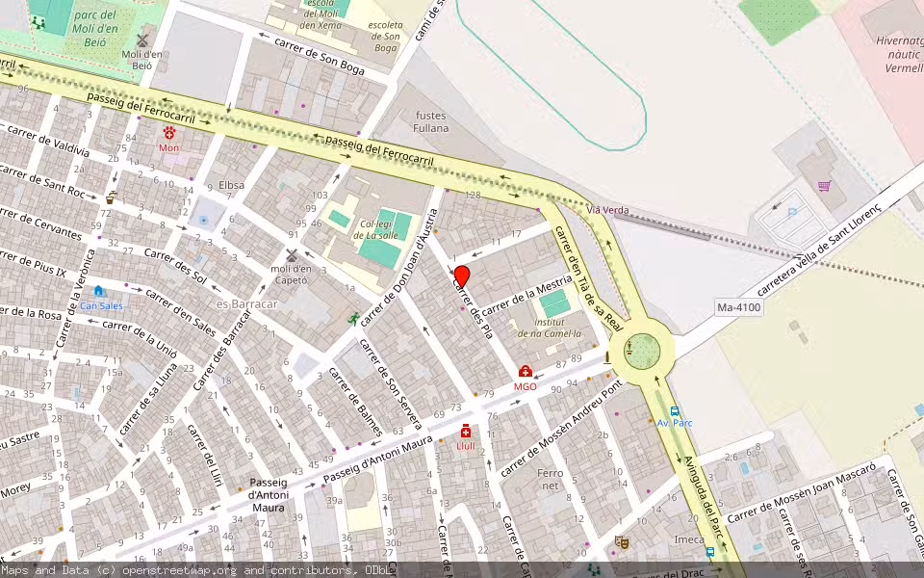
Task: Click the Llull pharmacy icon
Action: pos(466,431)
